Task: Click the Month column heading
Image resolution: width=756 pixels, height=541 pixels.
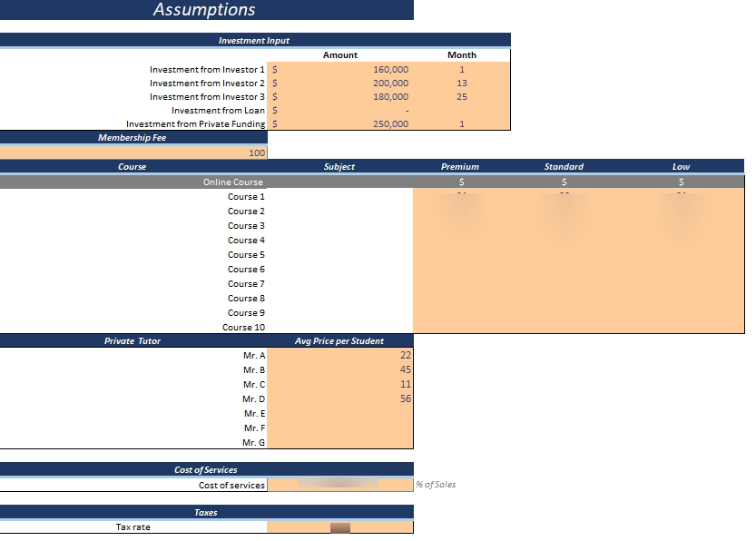Action: pos(461,55)
